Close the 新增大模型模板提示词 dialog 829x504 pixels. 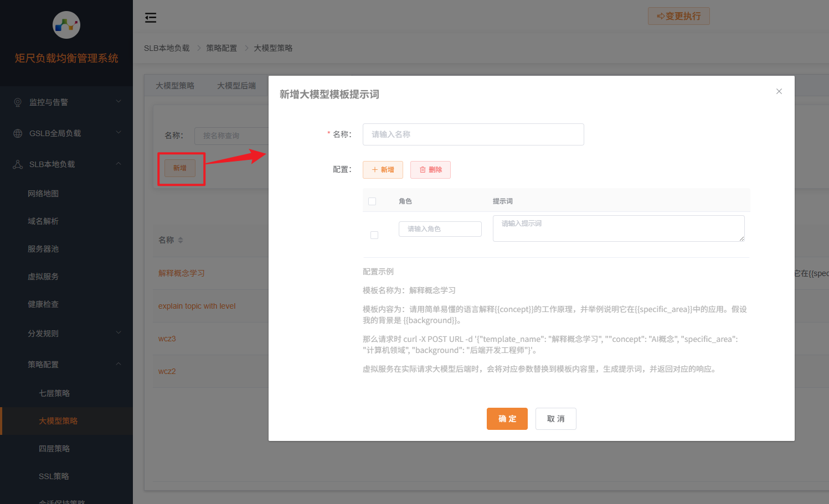[x=779, y=91]
